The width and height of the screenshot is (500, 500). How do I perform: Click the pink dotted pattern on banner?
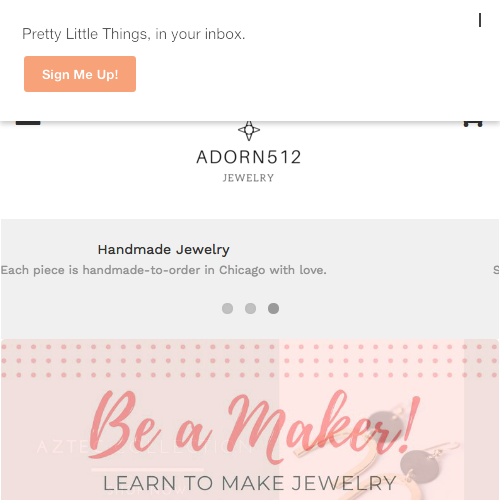(250, 361)
